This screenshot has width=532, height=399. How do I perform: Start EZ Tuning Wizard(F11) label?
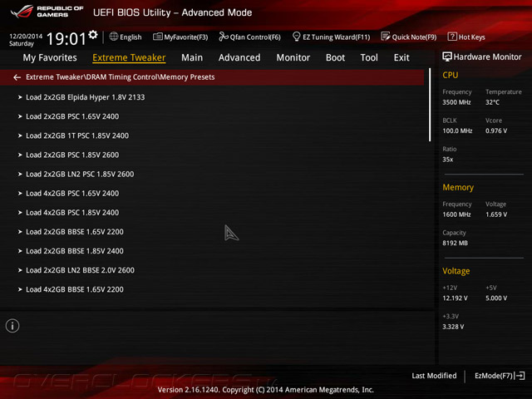point(336,37)
